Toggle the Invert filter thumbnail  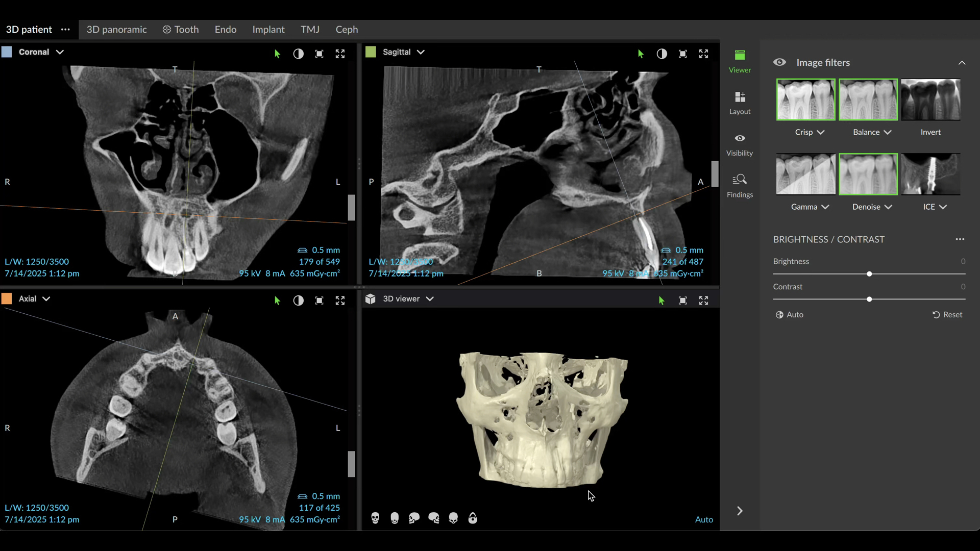click(x=930, y=100)
